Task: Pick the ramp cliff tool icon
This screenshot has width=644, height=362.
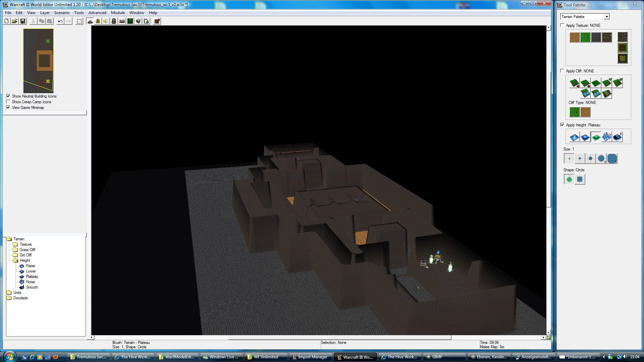Action: point(606,94)
